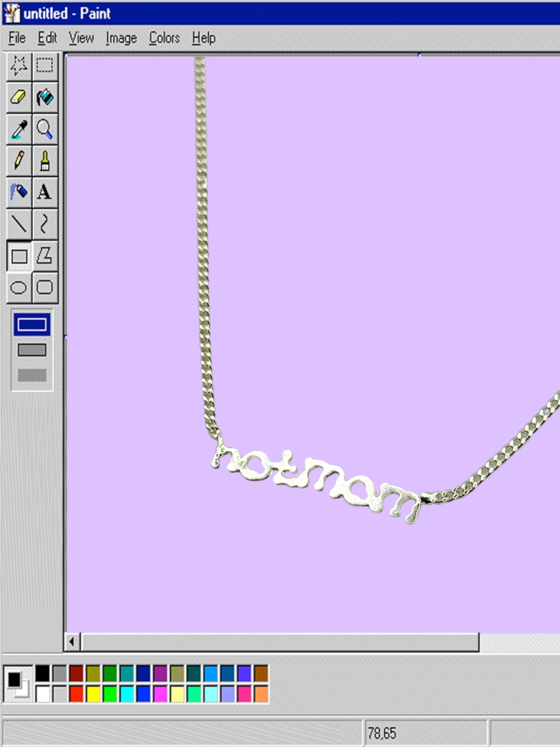The image size is (560, 747).
Task: Pick the navy blue color swatch
Action: pyautogui.click(x=144, y=674)
